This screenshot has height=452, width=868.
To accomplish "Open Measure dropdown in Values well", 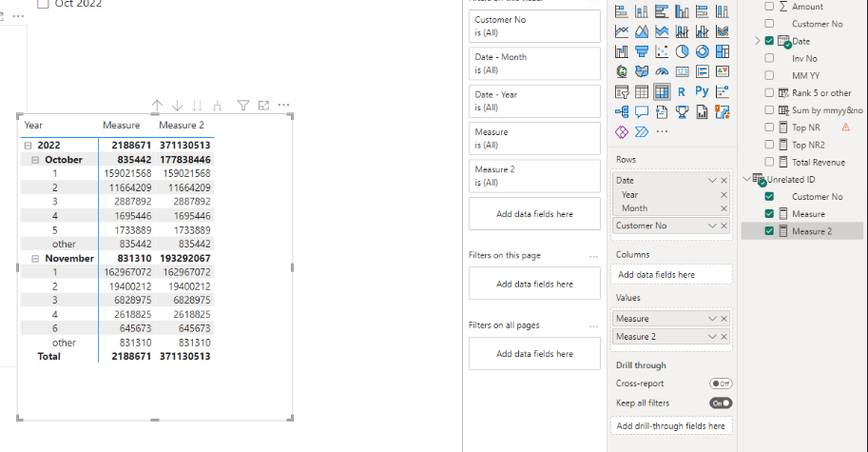I will click(712, 319).
